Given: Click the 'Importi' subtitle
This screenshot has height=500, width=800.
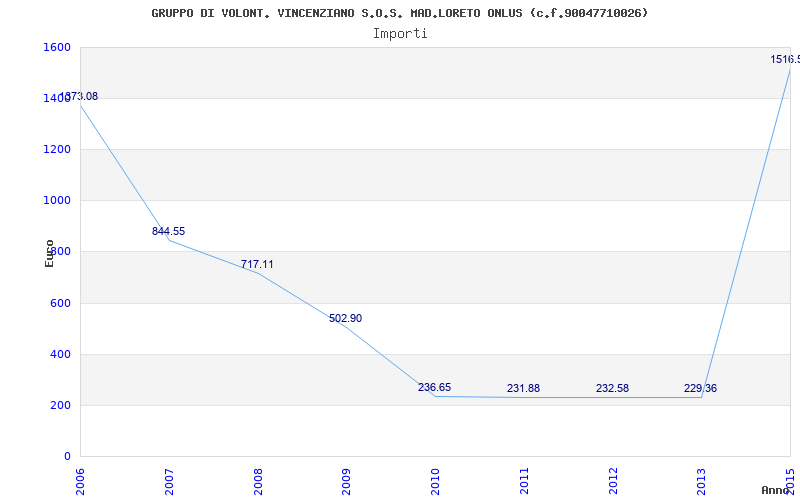Looking at the screenshot, I should 400,34.
